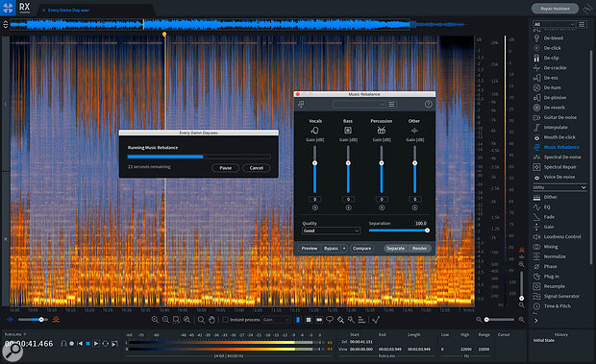
Task: Click the Pause button in progress dialog
Action: 225,168
